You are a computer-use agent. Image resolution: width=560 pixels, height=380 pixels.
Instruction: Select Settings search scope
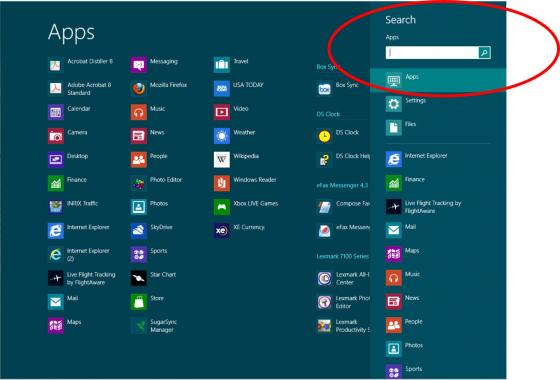(x=438, y=104)
